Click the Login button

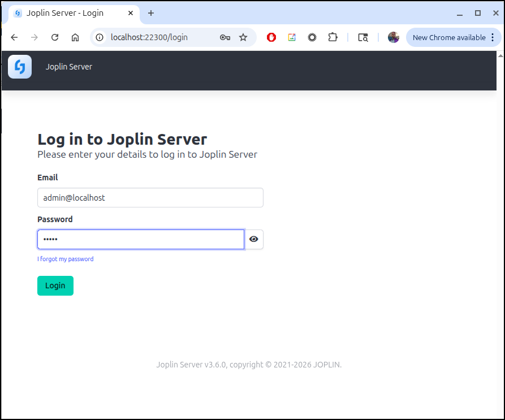pos(55,285)
